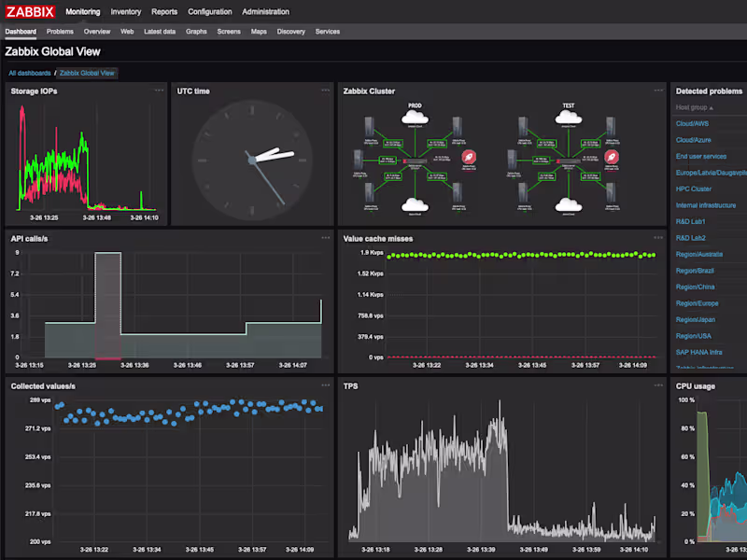Open the Collected values/s widget ellipsis menu
The height and width of the screenshot is (560, 747).
(x=325, y=385)
